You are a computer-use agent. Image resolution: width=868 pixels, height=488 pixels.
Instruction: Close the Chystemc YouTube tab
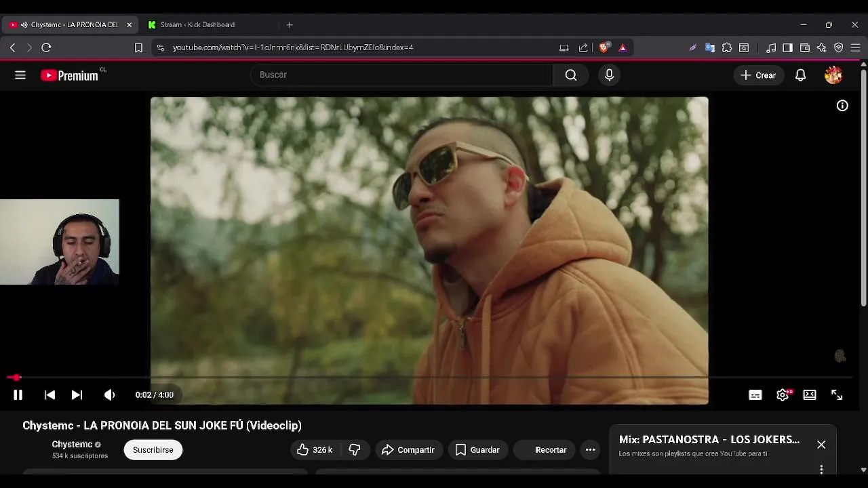pos(130,25)
